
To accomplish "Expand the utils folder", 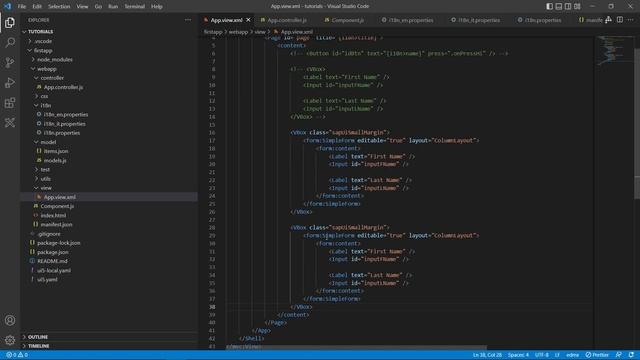I will click(109, 179).
